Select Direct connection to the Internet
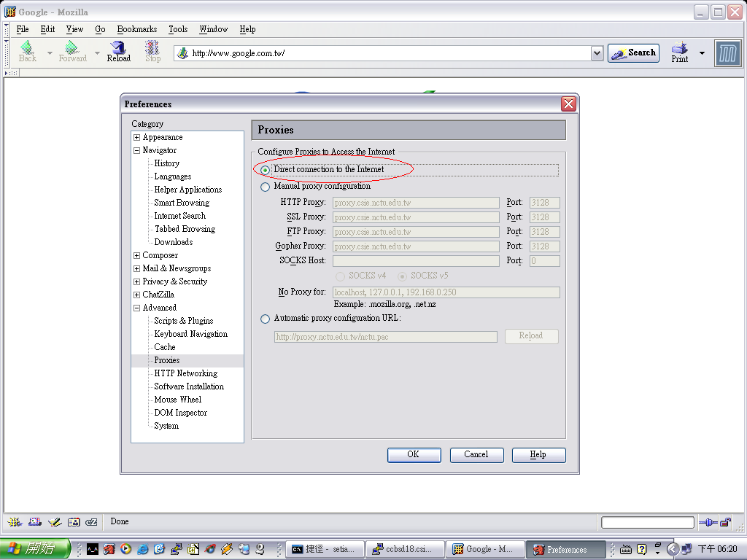Image resolution: width=747 pixels, height=560 pixels. (265, 170)
